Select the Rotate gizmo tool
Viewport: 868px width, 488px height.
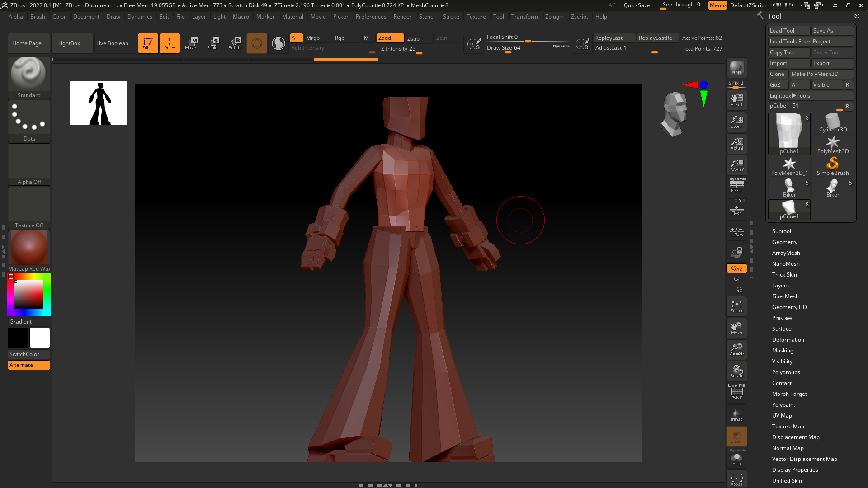point(235,43)
